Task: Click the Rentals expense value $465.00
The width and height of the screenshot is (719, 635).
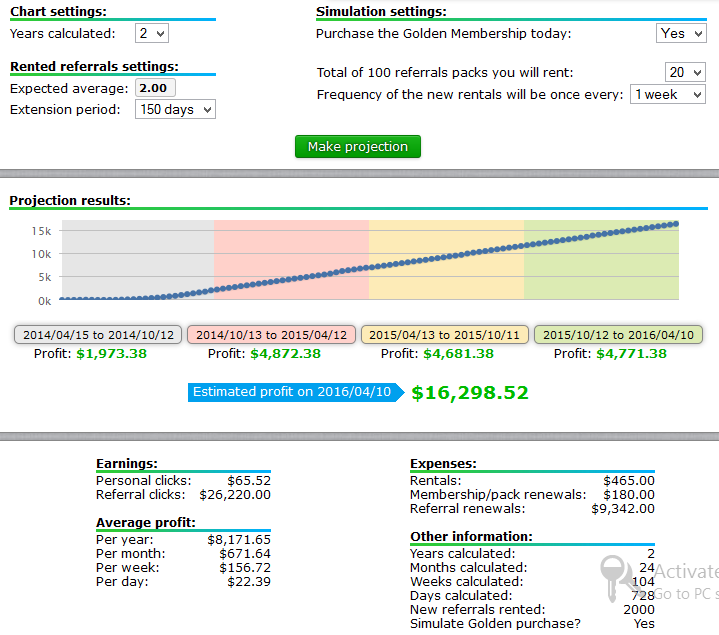Action: 629,480
